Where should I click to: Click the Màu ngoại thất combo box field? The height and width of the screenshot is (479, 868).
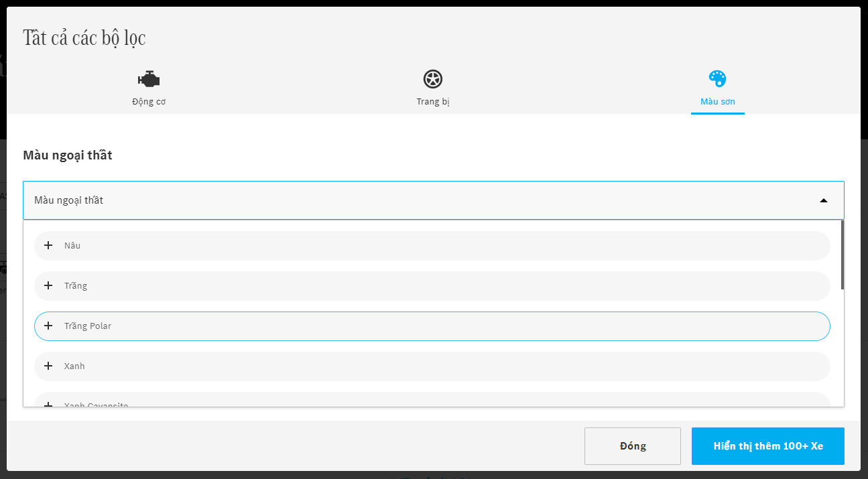click(x=402, y=200)
